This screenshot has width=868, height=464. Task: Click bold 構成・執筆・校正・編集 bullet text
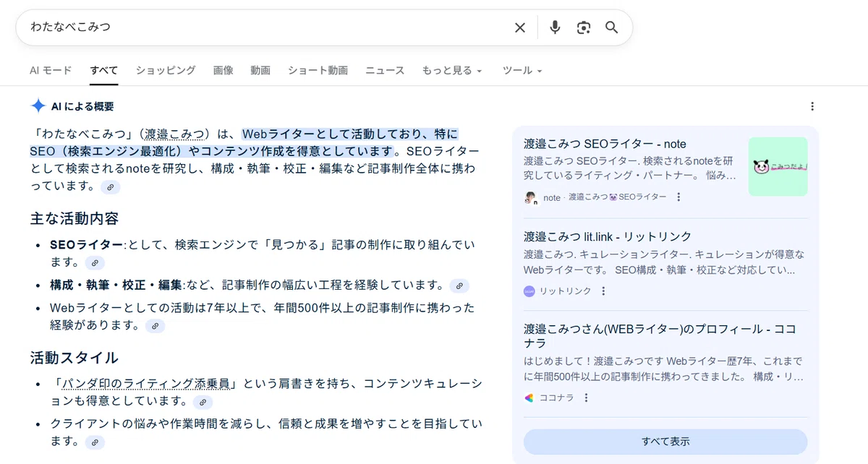[116, 285]
